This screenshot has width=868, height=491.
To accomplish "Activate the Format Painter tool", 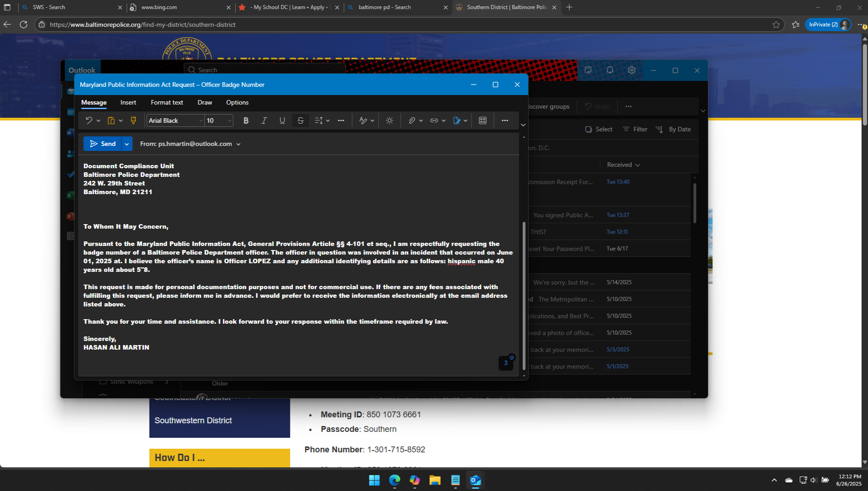I will point(134,120).
